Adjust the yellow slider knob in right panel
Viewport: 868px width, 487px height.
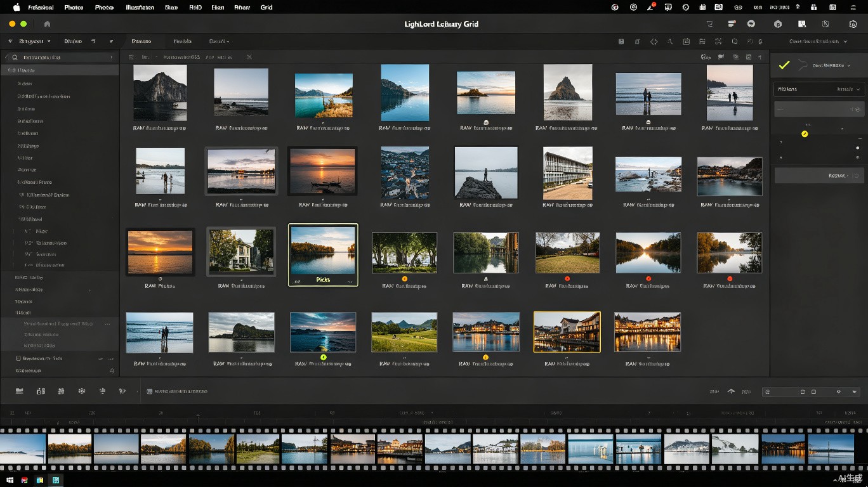pos(805,134)
